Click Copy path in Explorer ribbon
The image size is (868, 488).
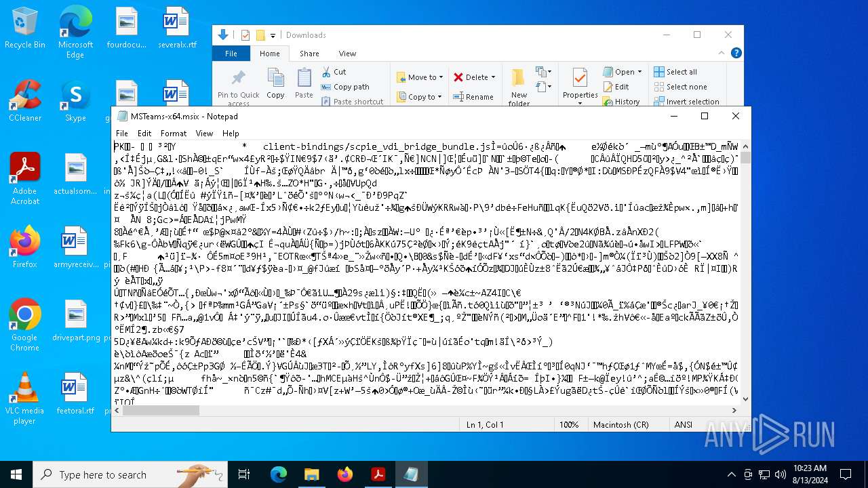[x=344, y=87]
